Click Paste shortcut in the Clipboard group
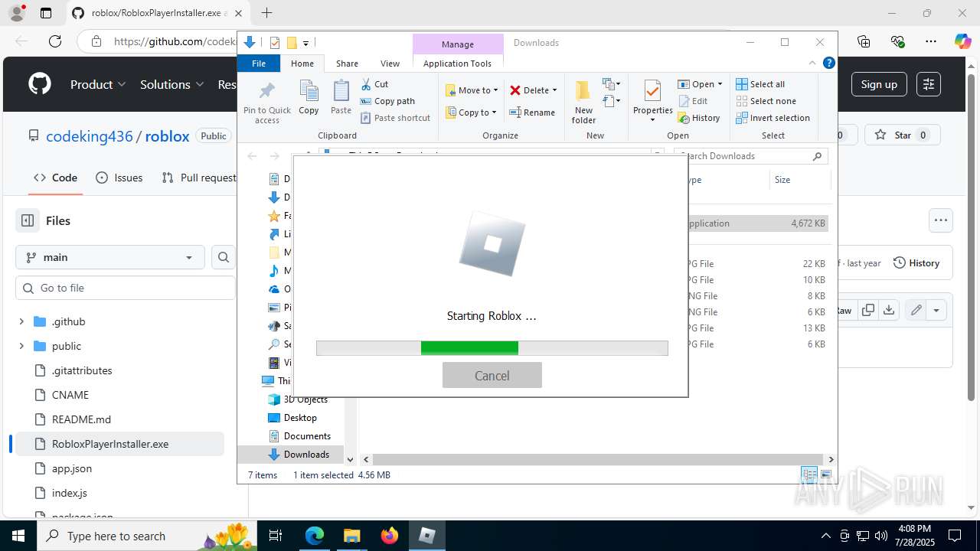This screenshot has height=551, width=980. click(395, 118)
